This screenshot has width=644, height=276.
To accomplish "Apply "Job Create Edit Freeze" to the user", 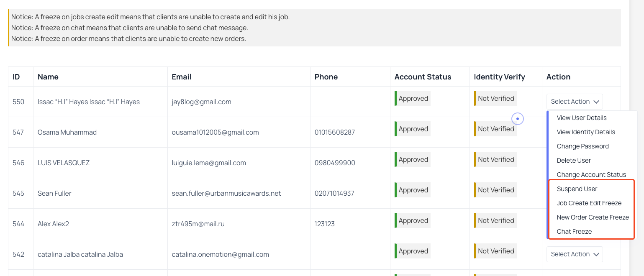I will [x=589, y=203].
